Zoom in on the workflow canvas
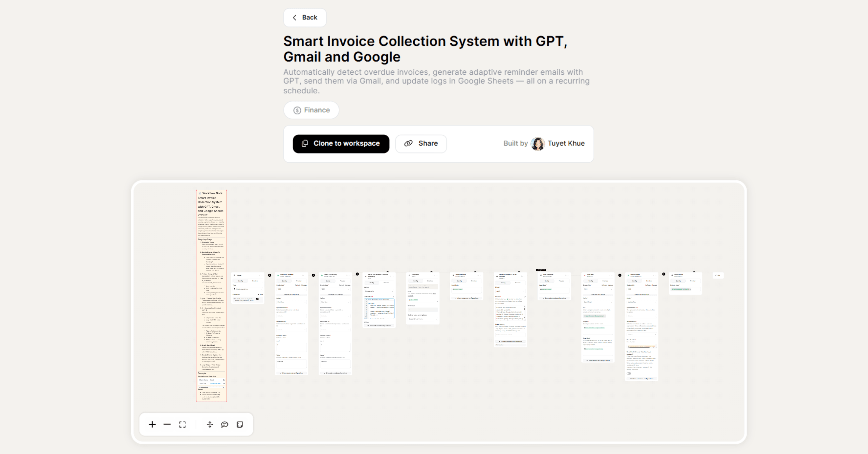 tap(152, 425)
